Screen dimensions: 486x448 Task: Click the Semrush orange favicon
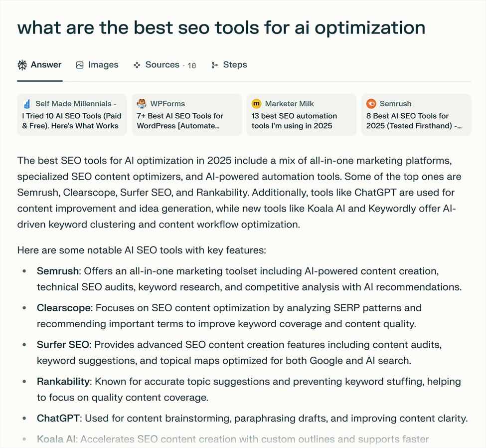coord(371,104)
